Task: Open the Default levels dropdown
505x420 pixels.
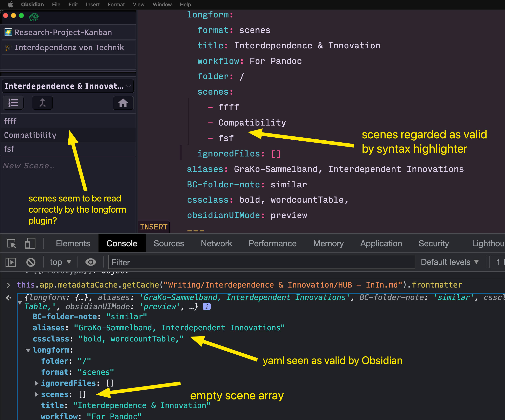Action: pyautogui.click(x=450, y=262)
